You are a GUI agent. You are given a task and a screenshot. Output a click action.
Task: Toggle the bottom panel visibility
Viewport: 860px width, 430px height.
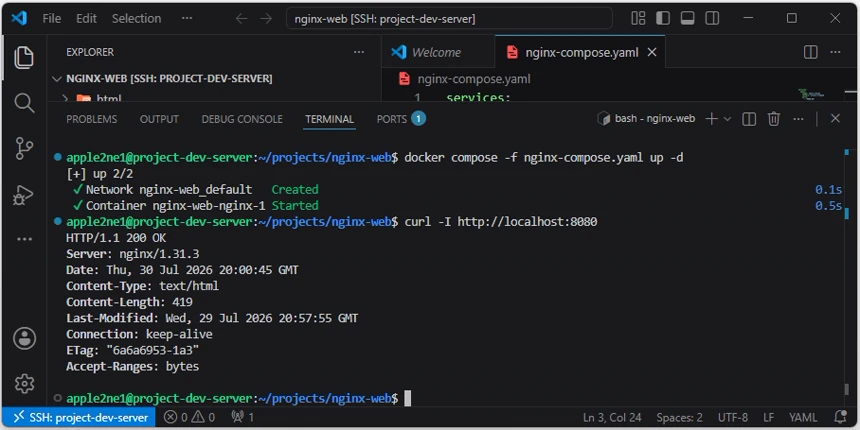pyautogui.click(x=687, y=18)
